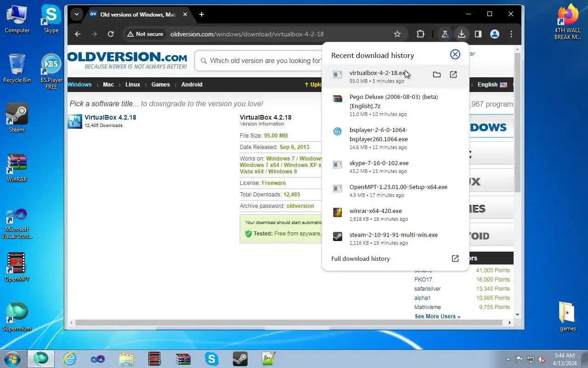Open user safarisilver profile link
Screen dimensions: 588x368
[428, 289]
